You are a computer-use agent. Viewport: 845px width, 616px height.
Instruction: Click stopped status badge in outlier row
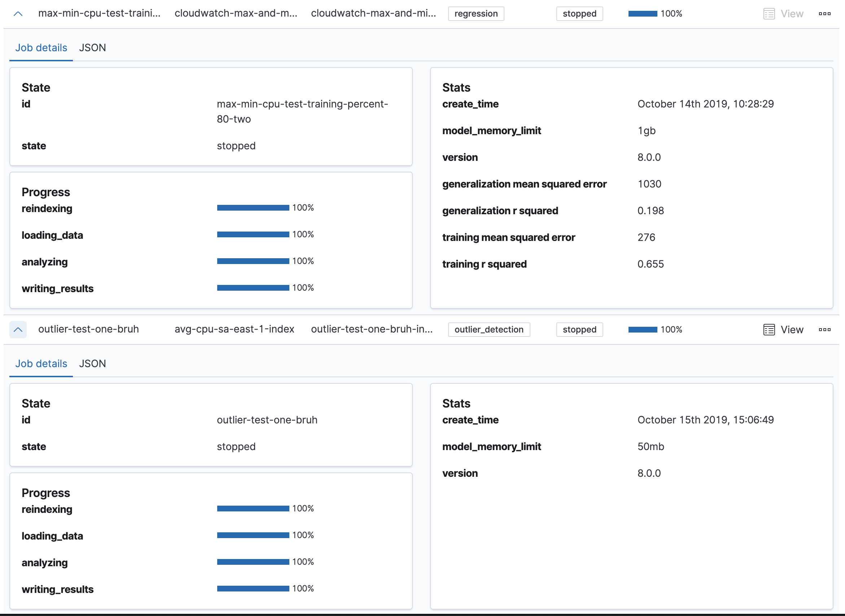point(579,330)
